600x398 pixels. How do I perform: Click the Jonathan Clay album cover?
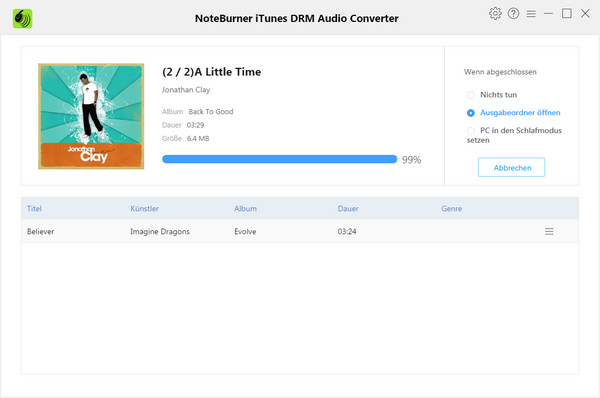(x=91, y=116)
